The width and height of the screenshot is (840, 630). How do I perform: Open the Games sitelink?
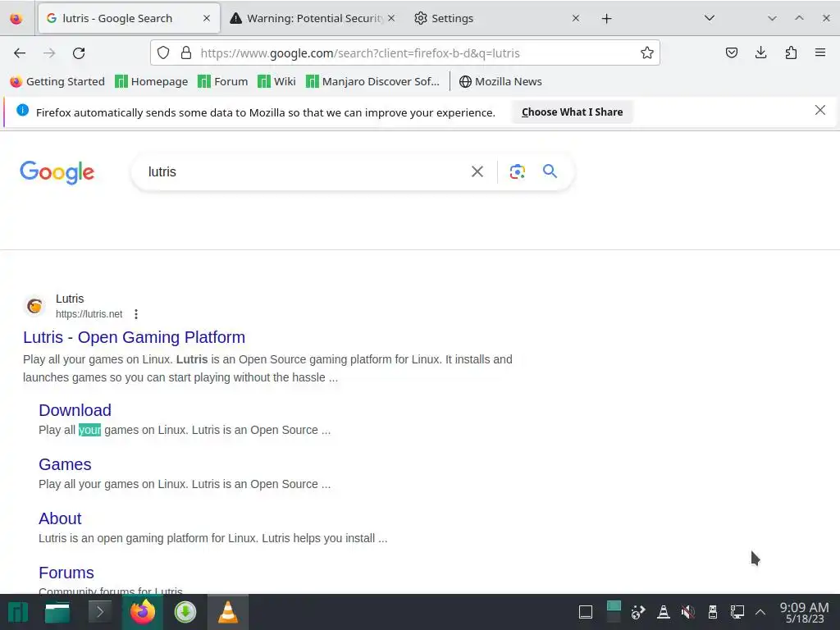click(x=65, y=464)
